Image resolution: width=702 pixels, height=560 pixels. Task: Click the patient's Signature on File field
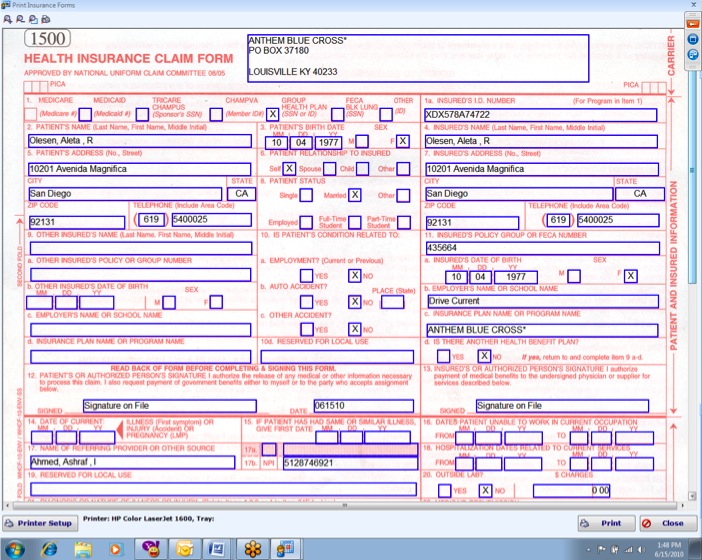[170, 406]
